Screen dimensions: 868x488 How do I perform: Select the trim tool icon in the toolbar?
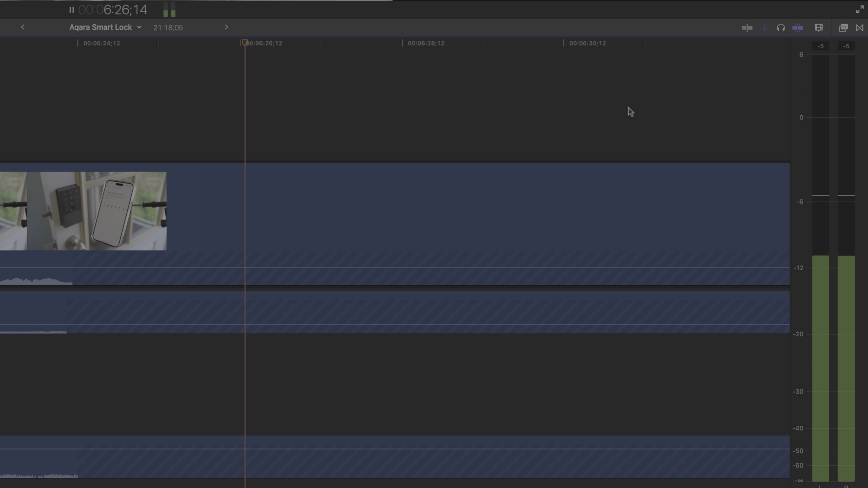click(747, 28)
